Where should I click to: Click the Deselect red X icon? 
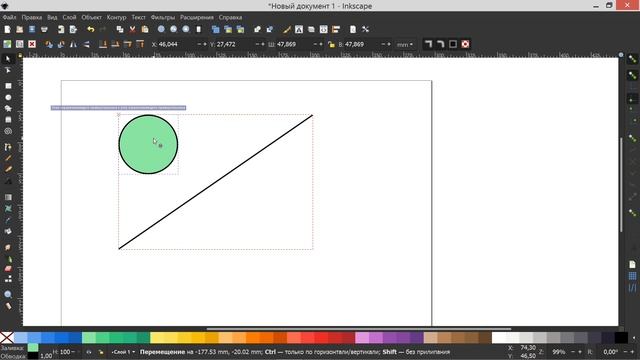coord(32,44)
